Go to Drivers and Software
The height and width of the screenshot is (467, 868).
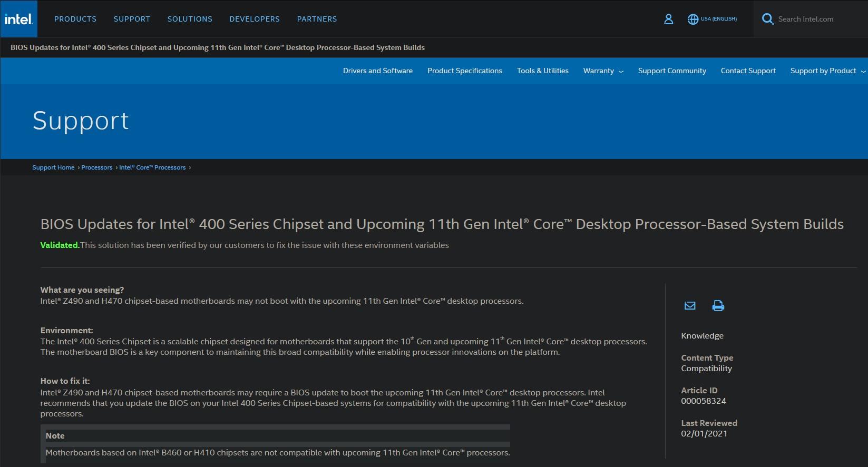(x=377, y=71)
